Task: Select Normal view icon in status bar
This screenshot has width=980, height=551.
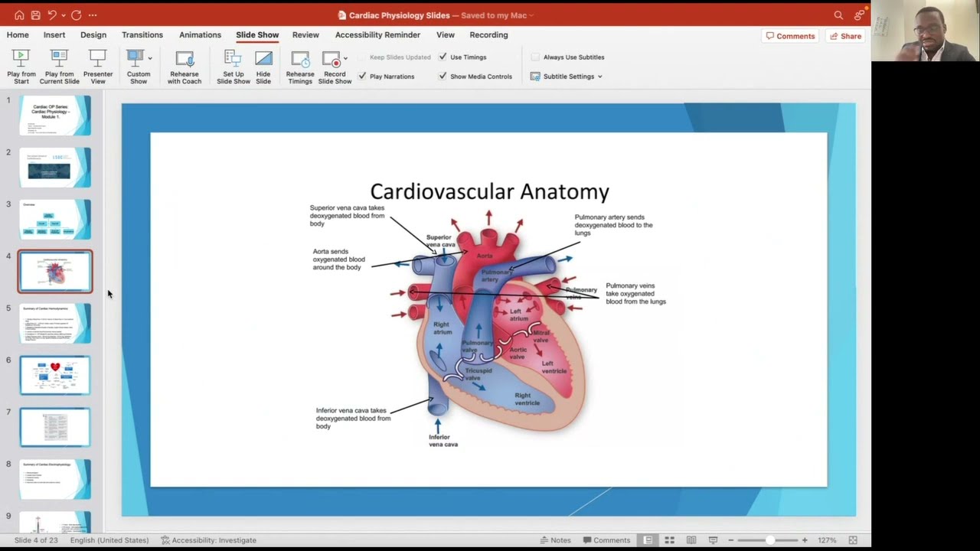Action: click(648, 540)
